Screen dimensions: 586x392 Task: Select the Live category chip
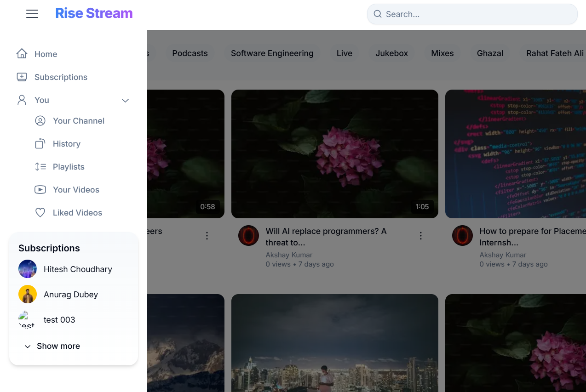345,53
